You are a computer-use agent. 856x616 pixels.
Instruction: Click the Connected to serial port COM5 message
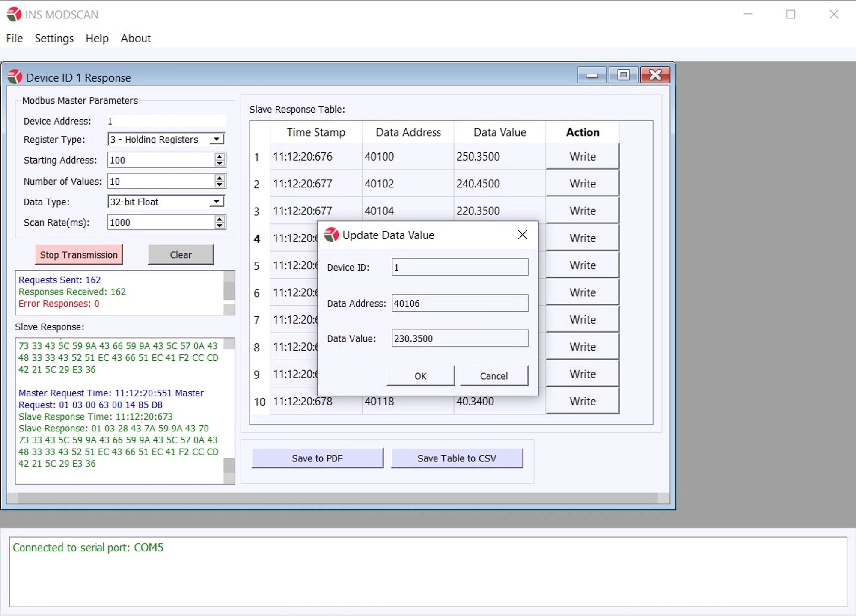point(88,548)
